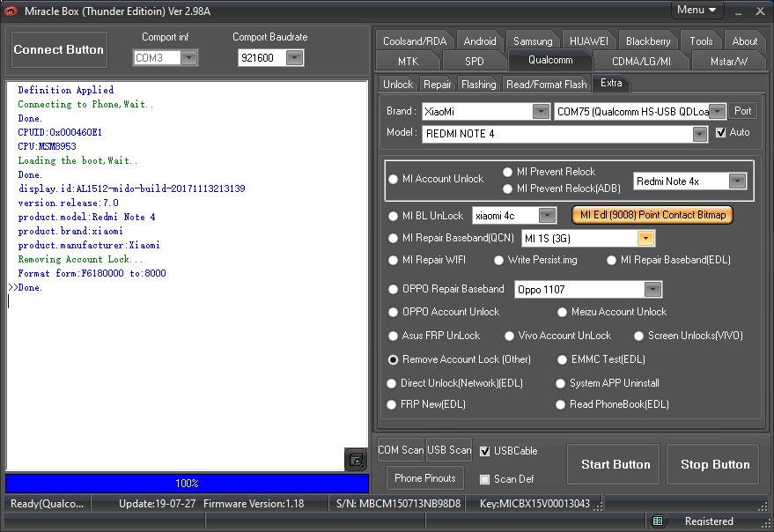Select MI Account Unlock radio option
Screen dimensions: 774x532
click(393, 180)
